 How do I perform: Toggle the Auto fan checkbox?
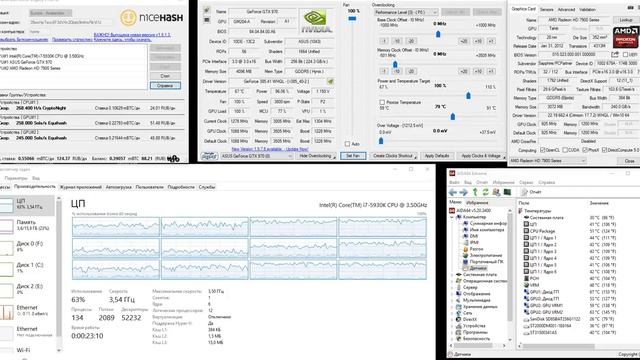coord(347,144)
